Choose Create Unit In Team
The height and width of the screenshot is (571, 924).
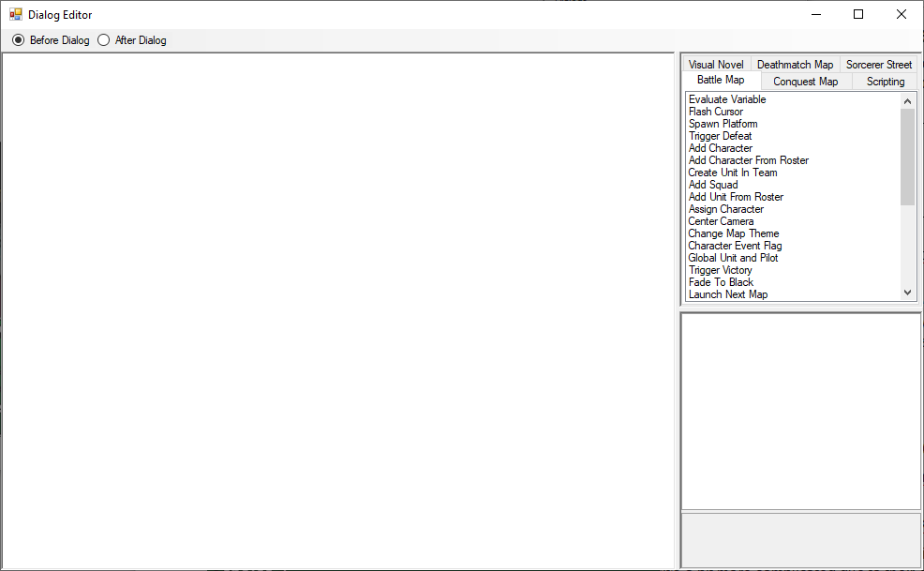[733, 173]
